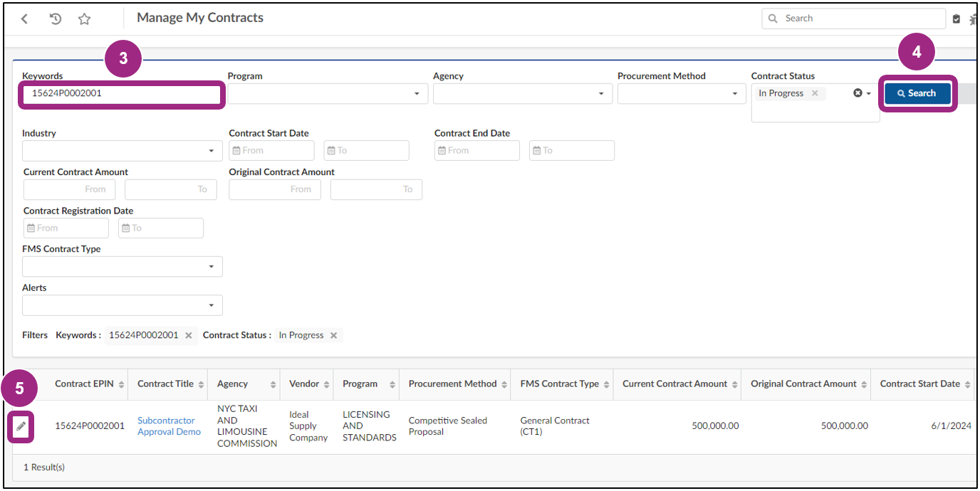Star the Manage My Contracts page as favorite
The height and width of the screenshot is (491, 980).
tap(85, 19)
